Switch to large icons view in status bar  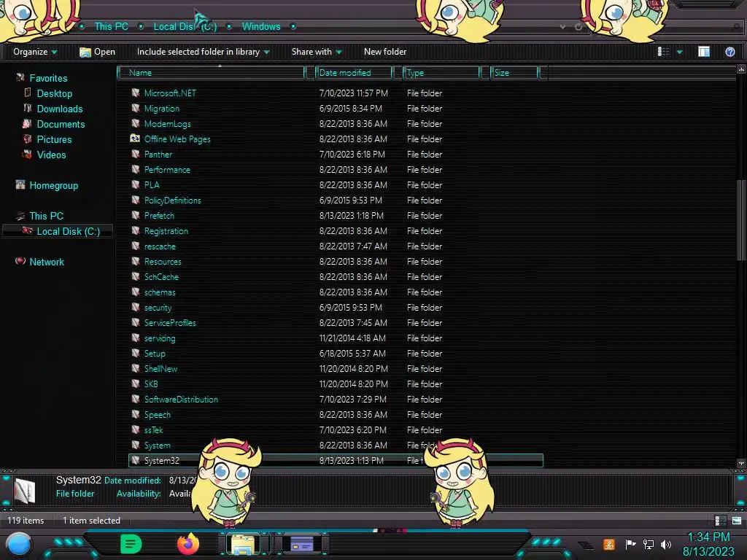tap(737, 521)
